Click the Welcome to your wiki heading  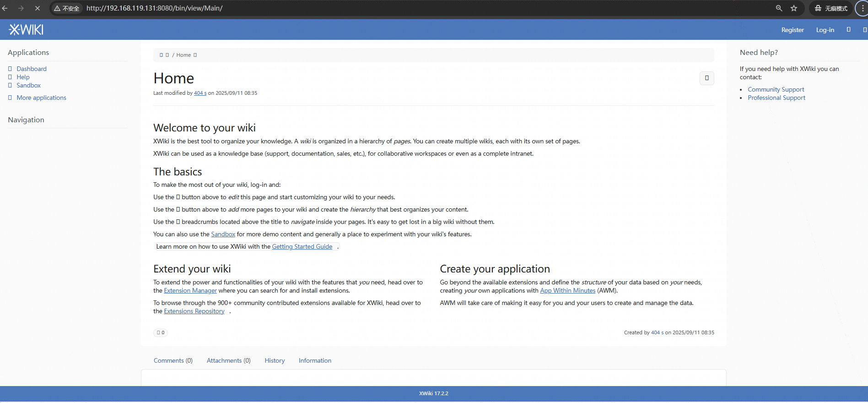205,128
